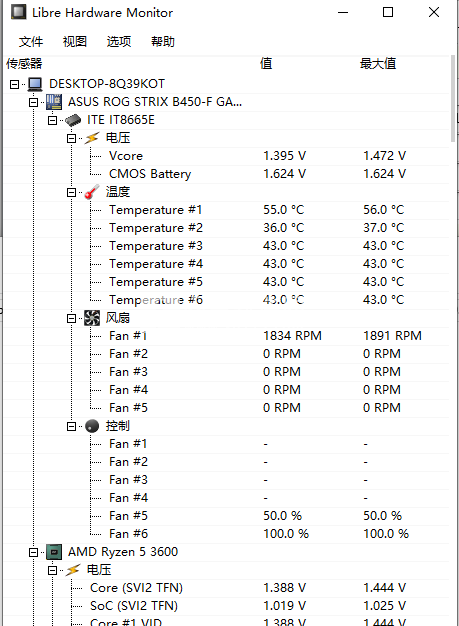This screenshot has height=626, width=459.
Task: Collapse the 温度 temperature group
Action: pos(71,192)
